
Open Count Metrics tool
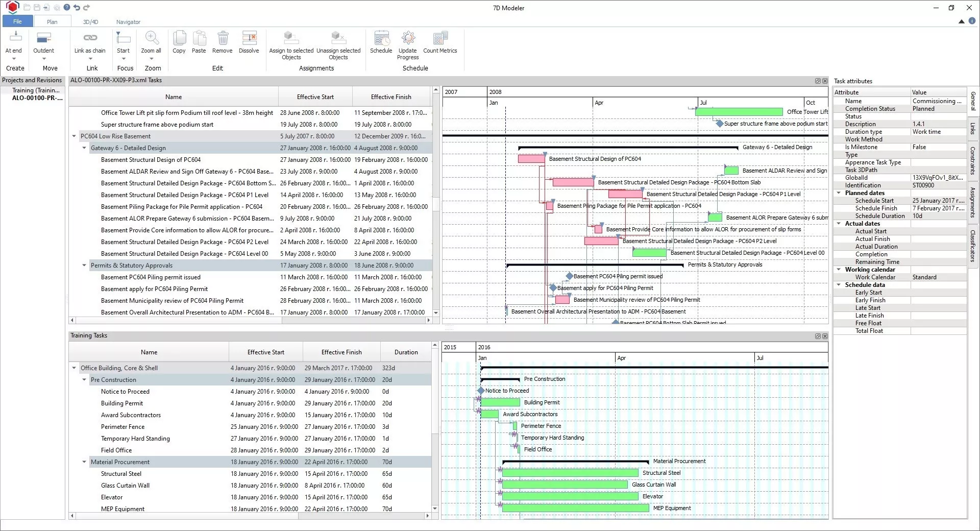tap(440, 39)
